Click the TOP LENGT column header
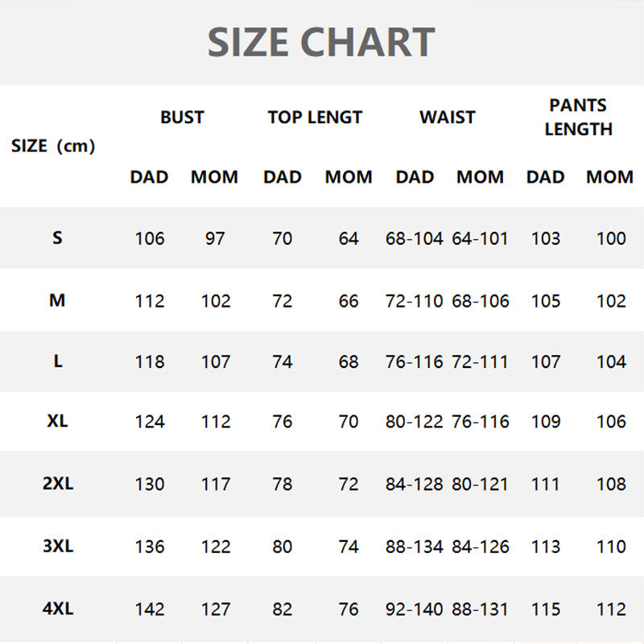Screen dimensions: 644x644 point(315,117)
